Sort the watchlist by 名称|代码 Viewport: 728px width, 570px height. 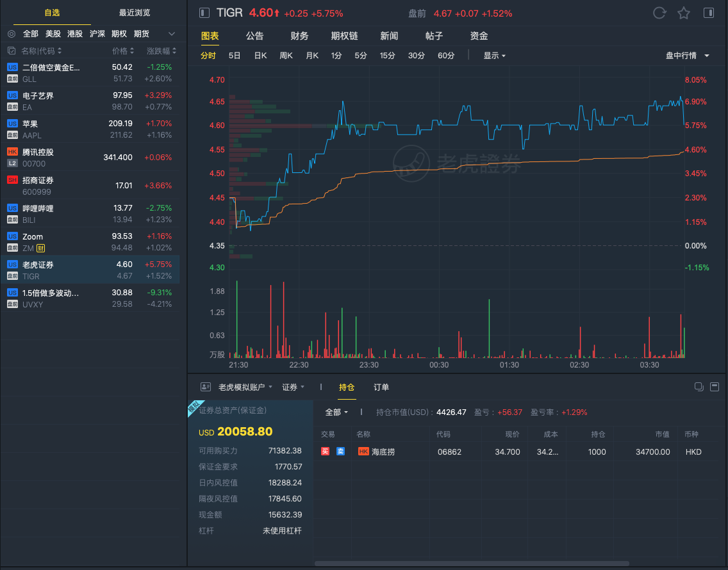tap(41, 51)
